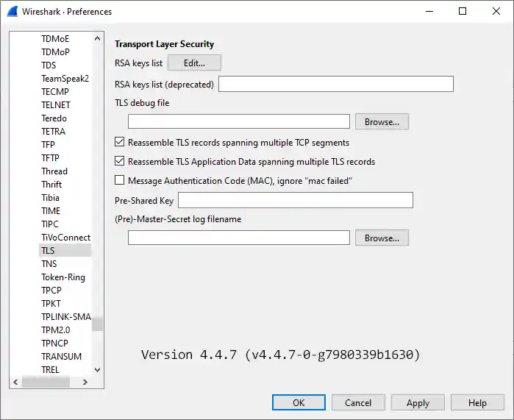Toggle Reassemble TLS records spanning TCP segments
The height and width of the screenshot is (420, 514).
click(119, 142)
